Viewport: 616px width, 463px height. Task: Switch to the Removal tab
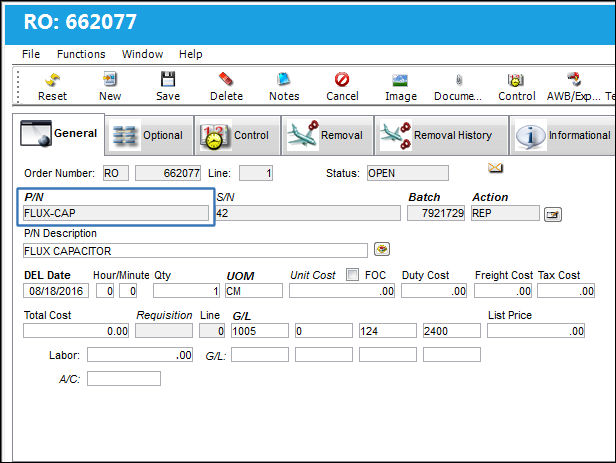327,135
